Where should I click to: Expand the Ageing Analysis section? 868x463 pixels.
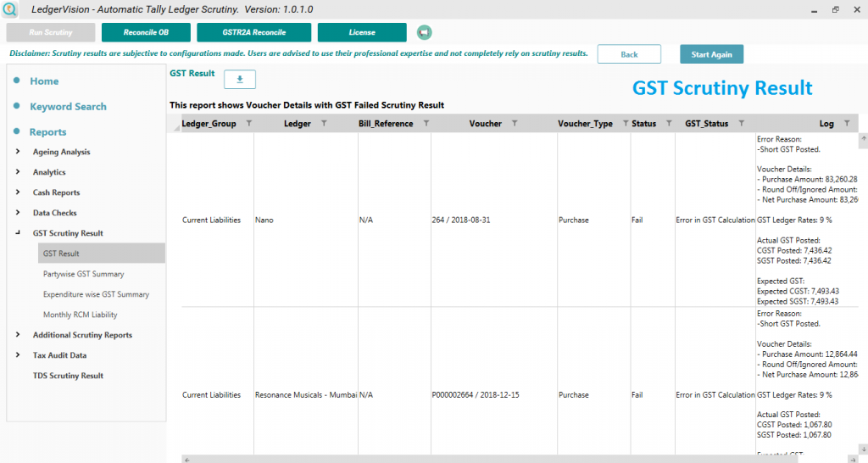(x=18, y=152)
